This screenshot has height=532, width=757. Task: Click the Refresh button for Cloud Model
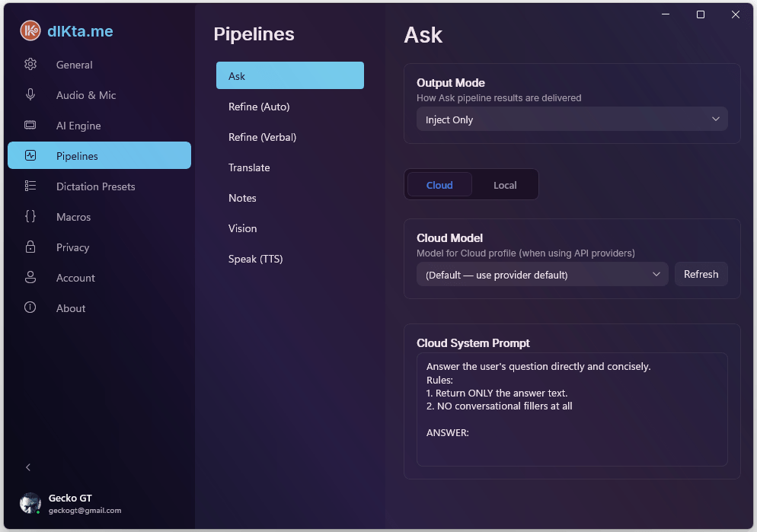701,274
